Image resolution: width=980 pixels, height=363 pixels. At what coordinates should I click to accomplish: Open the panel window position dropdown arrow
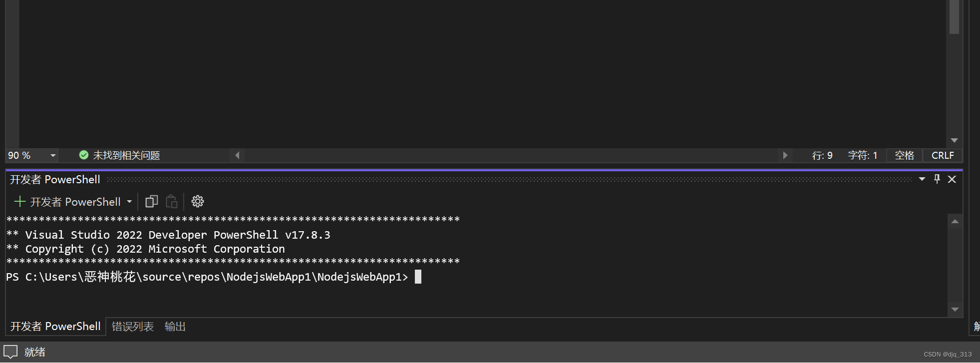click(922, 179)
